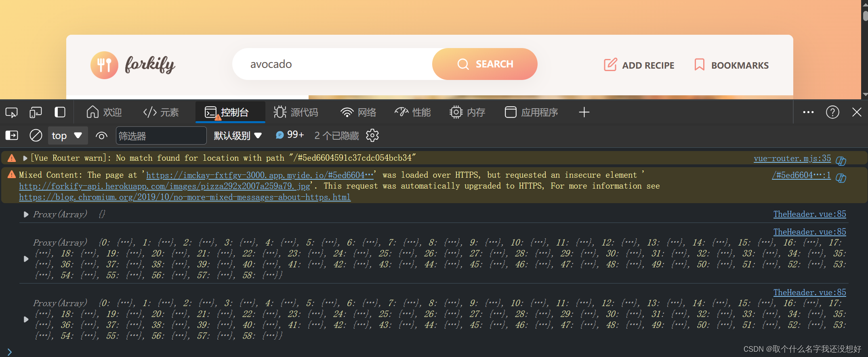Switch to the 元素 (Elements) tab

point(161,112)
